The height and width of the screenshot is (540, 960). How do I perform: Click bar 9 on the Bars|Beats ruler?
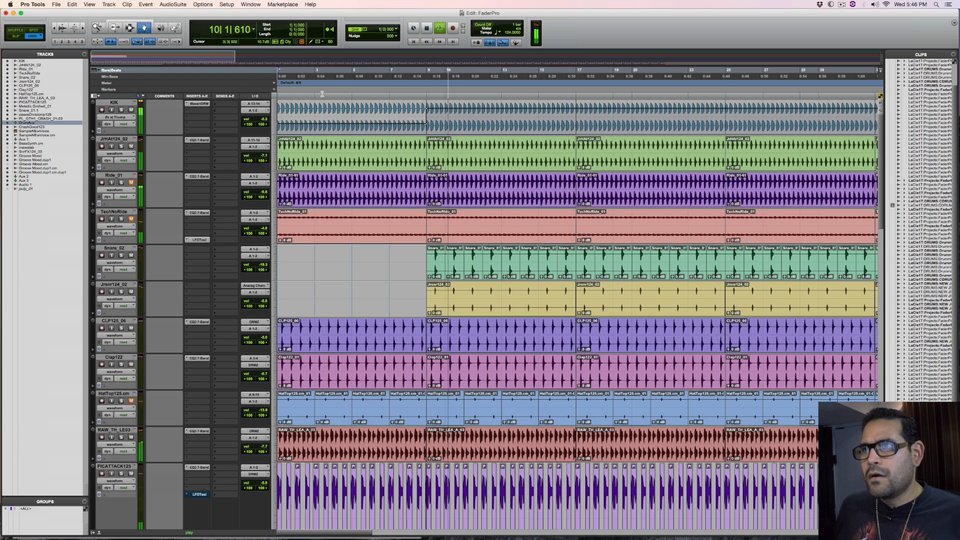coord(429,70)
